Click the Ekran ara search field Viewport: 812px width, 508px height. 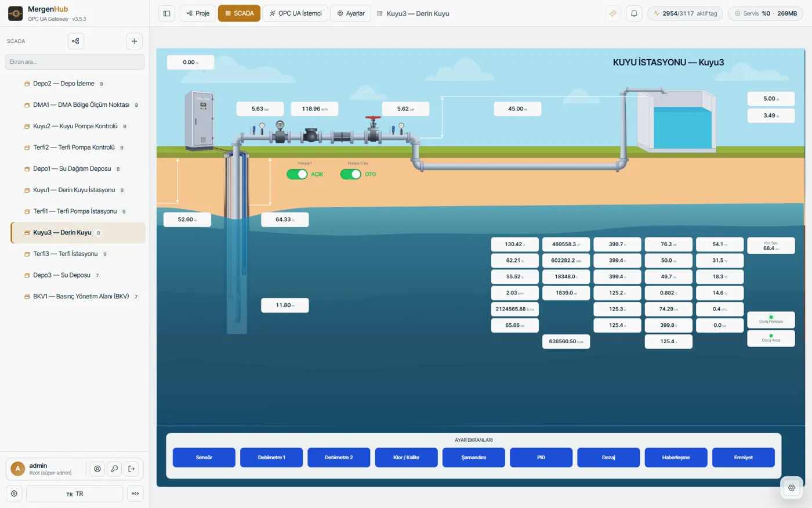75,62
